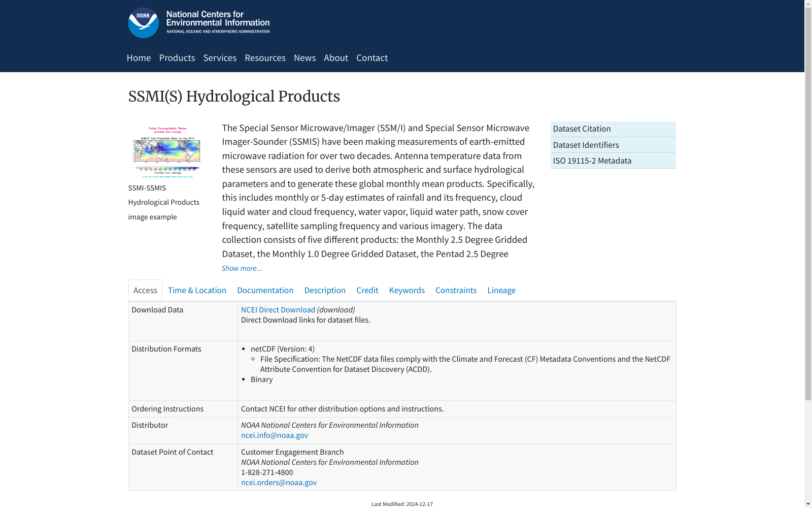Go to the News page
The height and width of the screenshot is (508, 812).
tap(304, 58)
